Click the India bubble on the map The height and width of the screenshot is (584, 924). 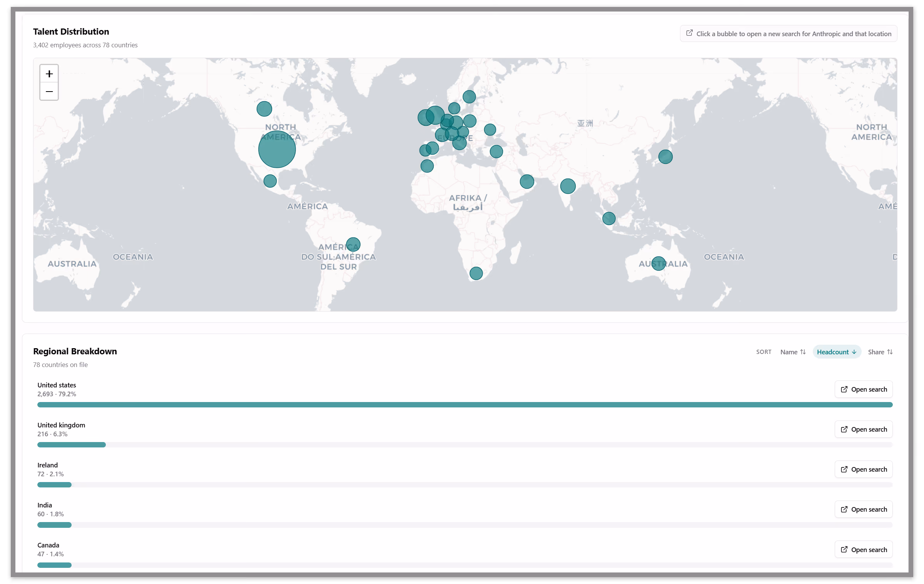pyautogui.click(x=568, y=186)
